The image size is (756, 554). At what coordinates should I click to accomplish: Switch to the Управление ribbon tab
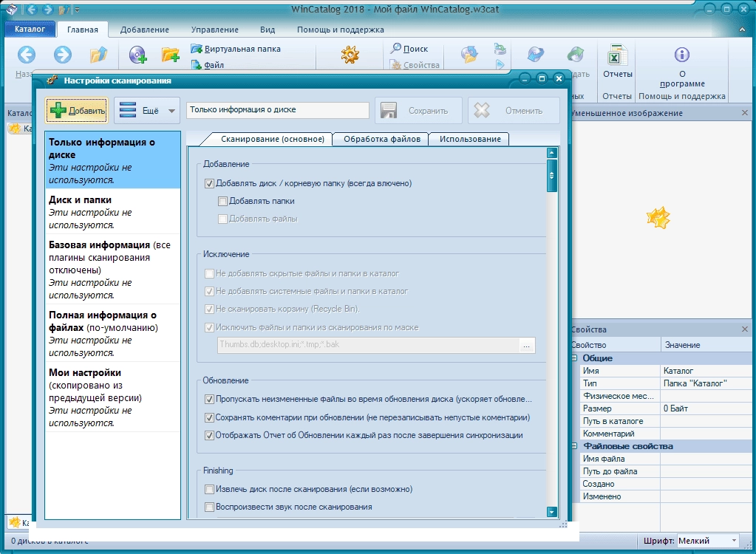[x=214, y=30]
